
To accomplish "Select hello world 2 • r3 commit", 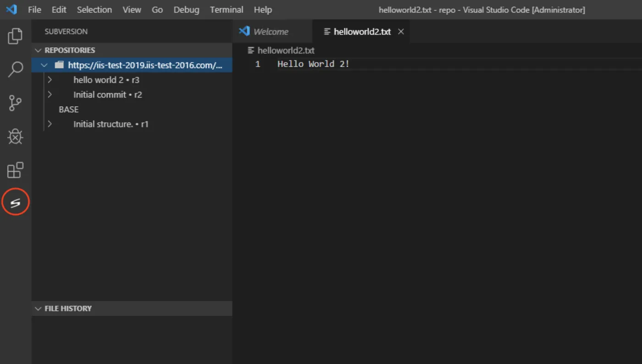I will click(132, 80).
